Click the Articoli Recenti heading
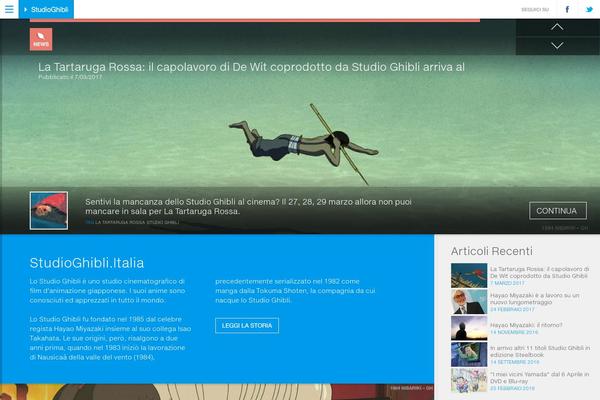 click(x=491, y=251)
